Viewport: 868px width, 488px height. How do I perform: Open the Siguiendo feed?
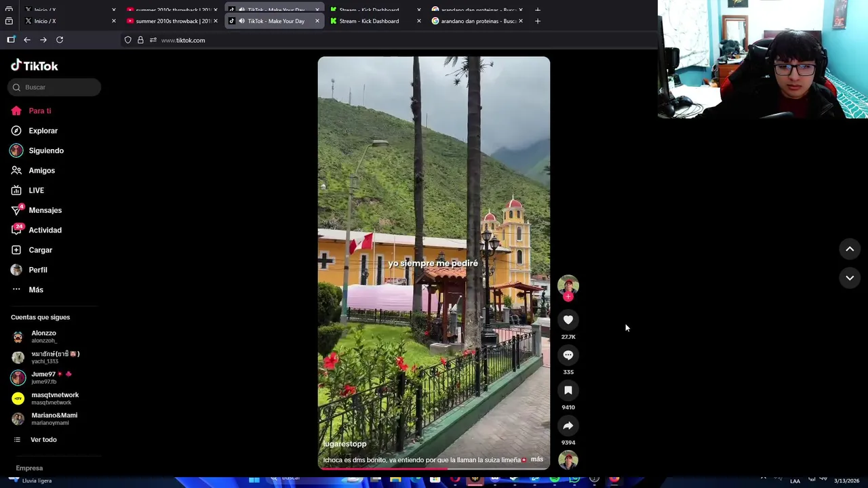tap(37, 150)
